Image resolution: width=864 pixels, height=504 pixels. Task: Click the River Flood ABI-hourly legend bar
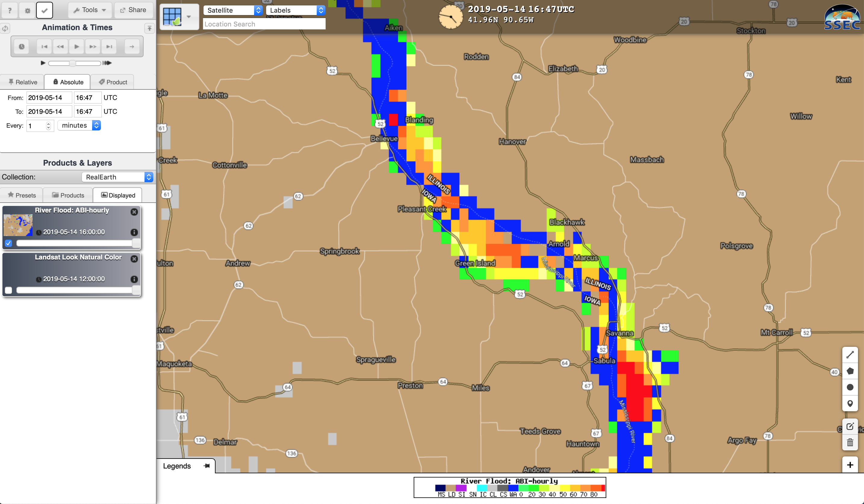(510, 487)
